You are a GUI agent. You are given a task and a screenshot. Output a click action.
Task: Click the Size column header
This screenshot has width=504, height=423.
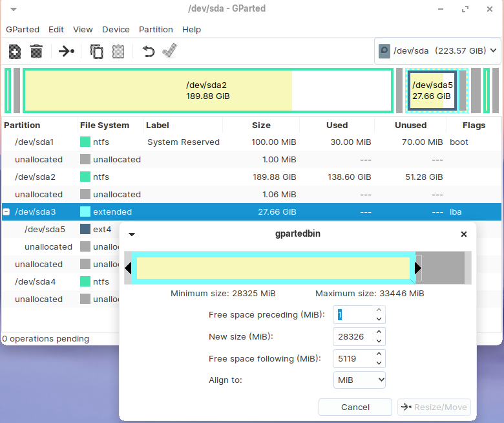point(261,125)
